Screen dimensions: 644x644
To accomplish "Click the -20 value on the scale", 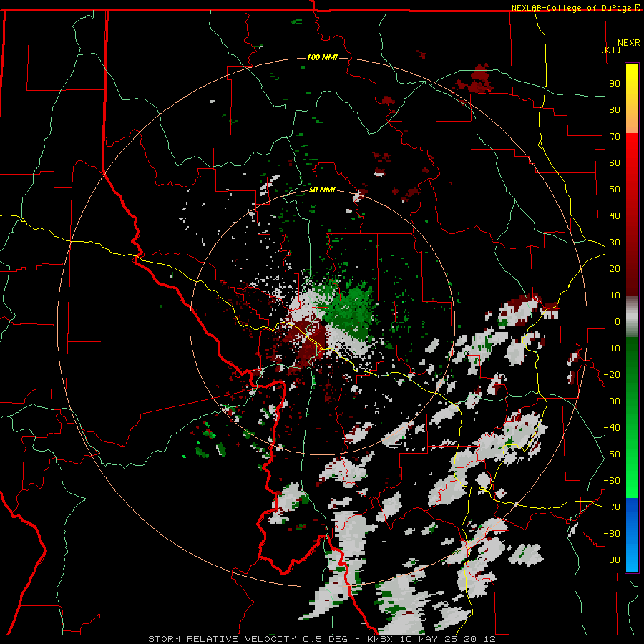I will (x=612, y=375).
